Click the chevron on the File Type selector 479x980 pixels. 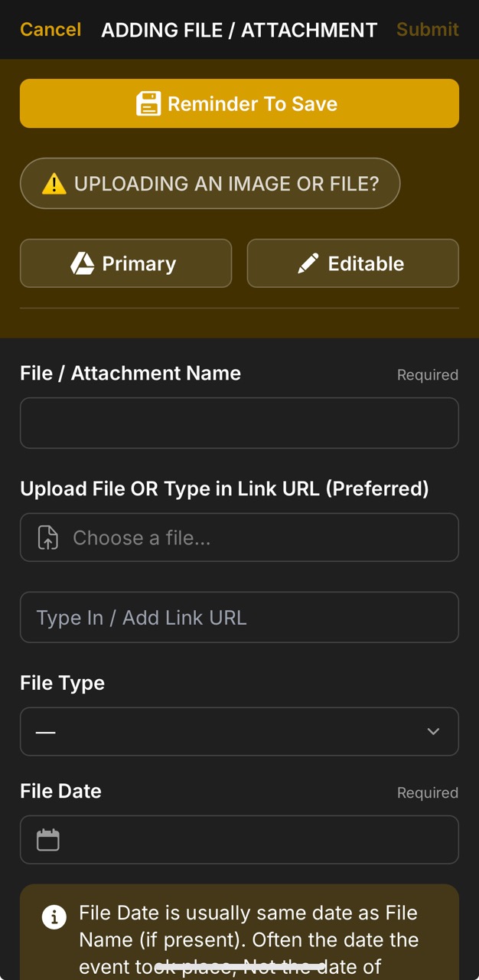point(433,731)
